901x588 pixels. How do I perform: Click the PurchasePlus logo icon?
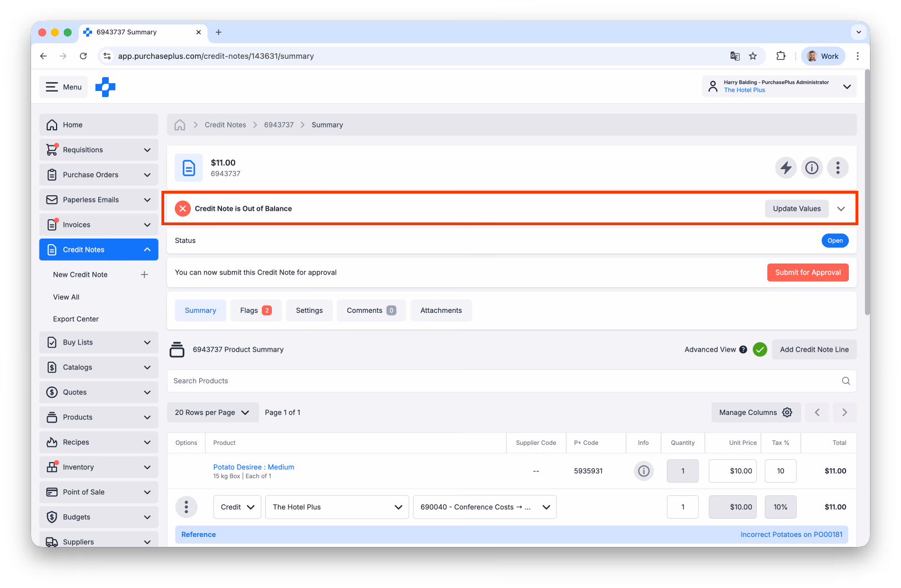(x=105, y=87)
